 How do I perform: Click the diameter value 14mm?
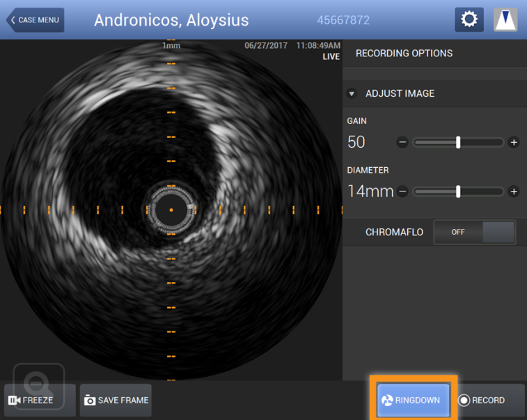coord(370,192)
